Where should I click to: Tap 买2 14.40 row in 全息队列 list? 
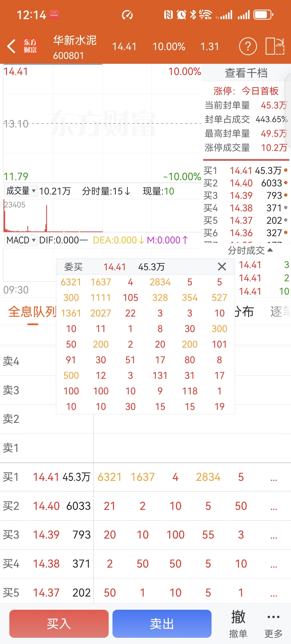tap(145, 506)
